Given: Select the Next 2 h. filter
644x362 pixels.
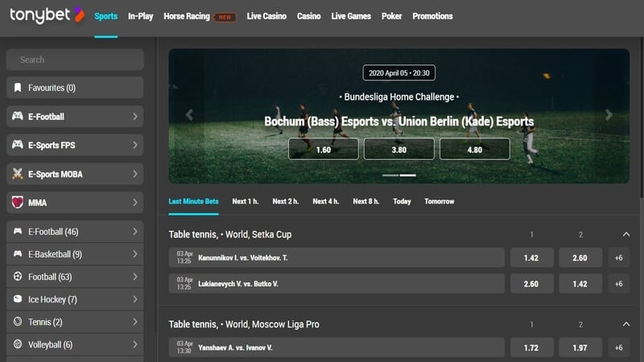Looking at the screenshot, I should [x=286, y=202].
